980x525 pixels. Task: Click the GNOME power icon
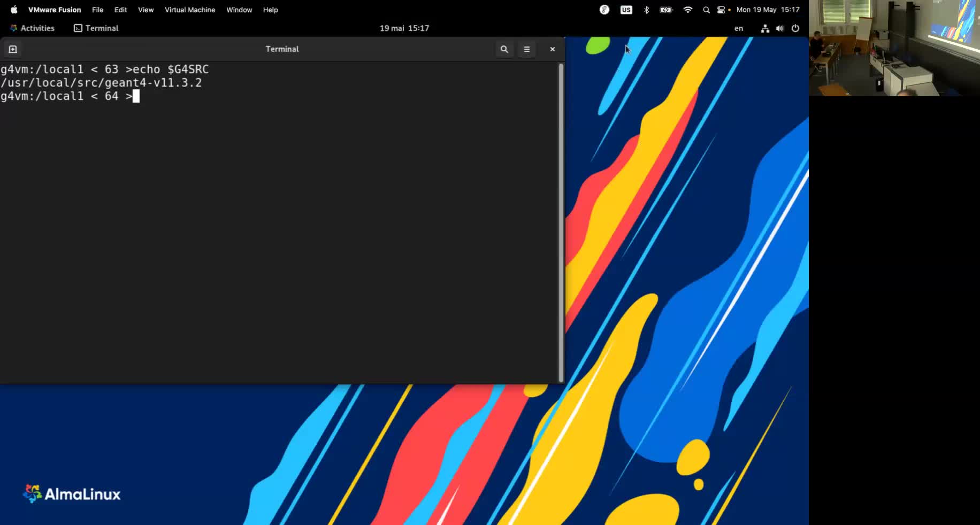(795, 28)
